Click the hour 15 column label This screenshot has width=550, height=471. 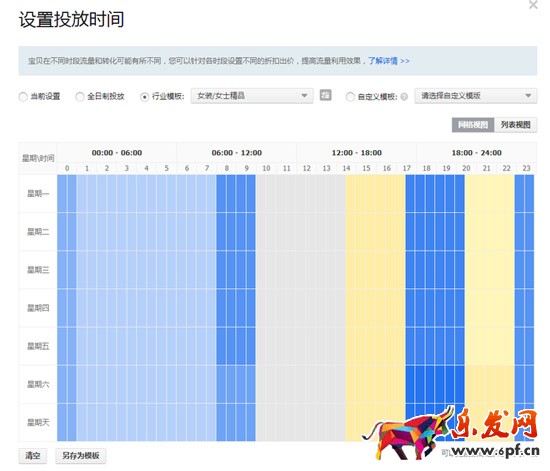(367, 168)
